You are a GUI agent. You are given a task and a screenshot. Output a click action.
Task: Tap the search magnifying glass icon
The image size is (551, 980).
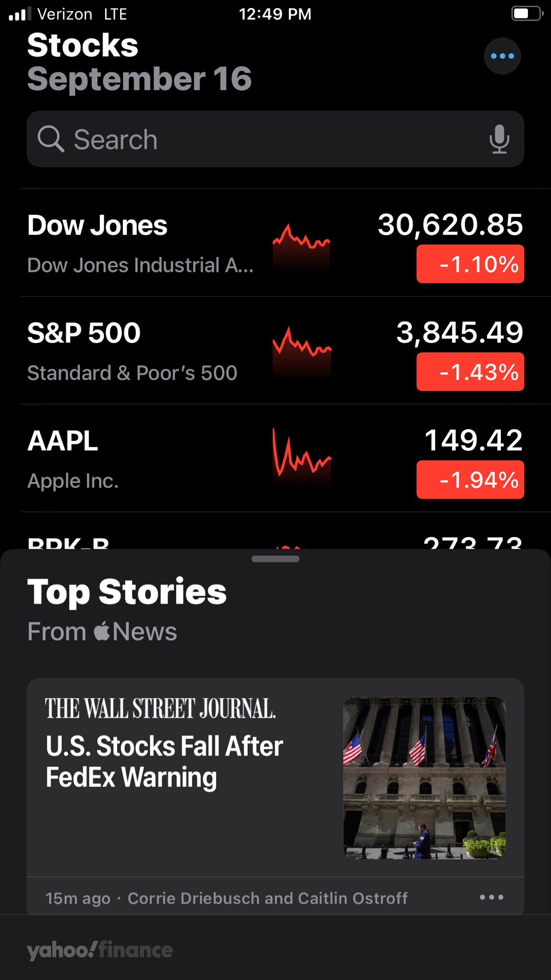click(x=51, y=139)
